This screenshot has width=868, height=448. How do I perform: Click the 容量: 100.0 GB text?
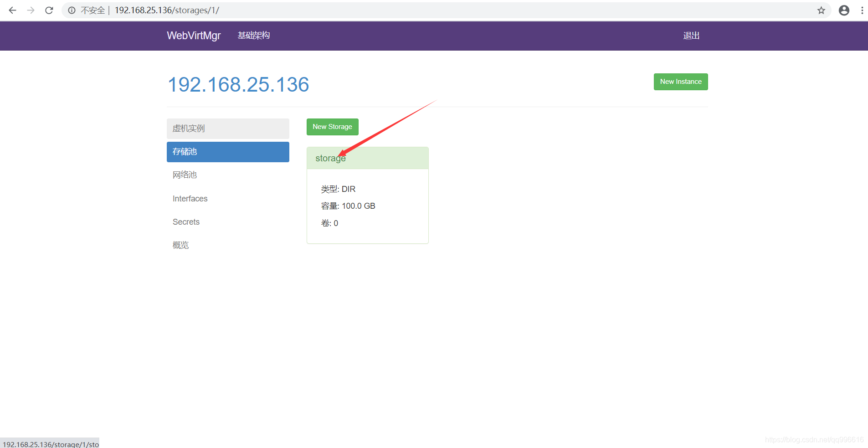pyautogui.click(x=348, y=206)
